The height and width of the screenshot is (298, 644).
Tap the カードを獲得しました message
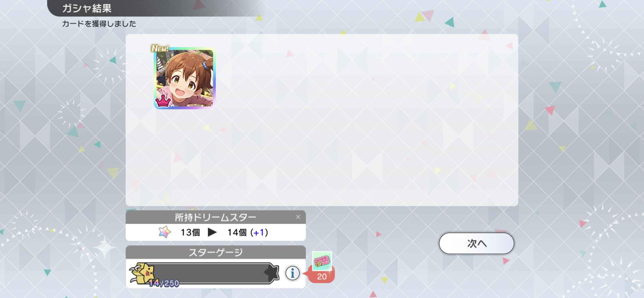tap(99, 24)
